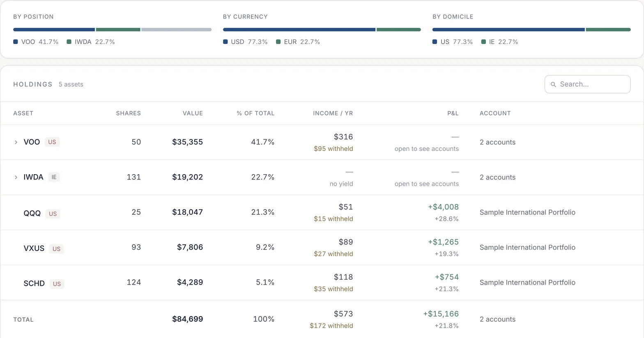Click "Sample International Portfolio" in the VXUS row

(x=527, y=247)
